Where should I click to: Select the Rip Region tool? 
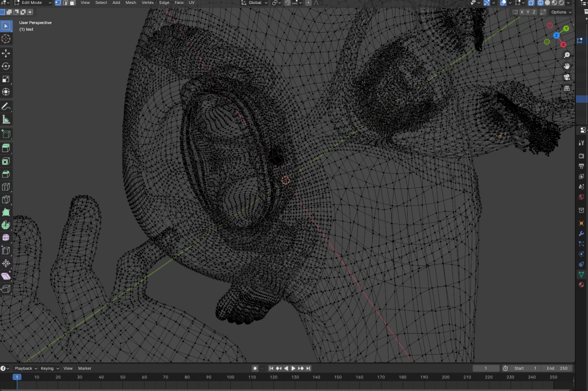click(x=6, y=289)
